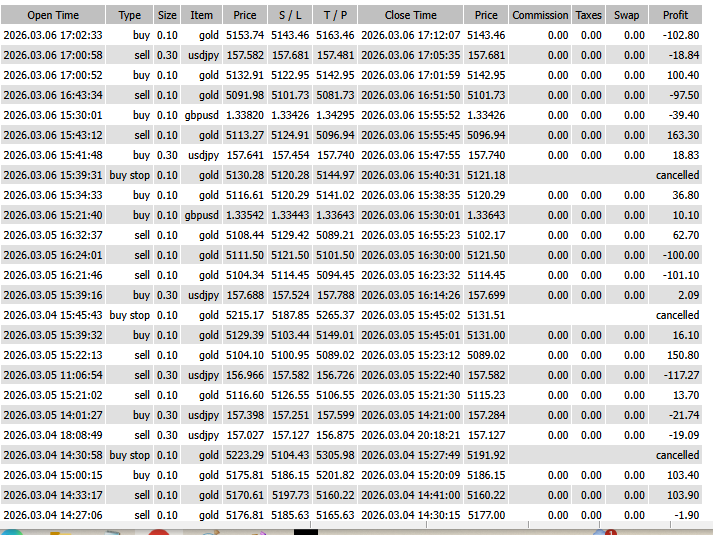Viewport: 713px width, 535px height.
Task: Sort by the Close Time column header
Action: [x=410, y=15]
